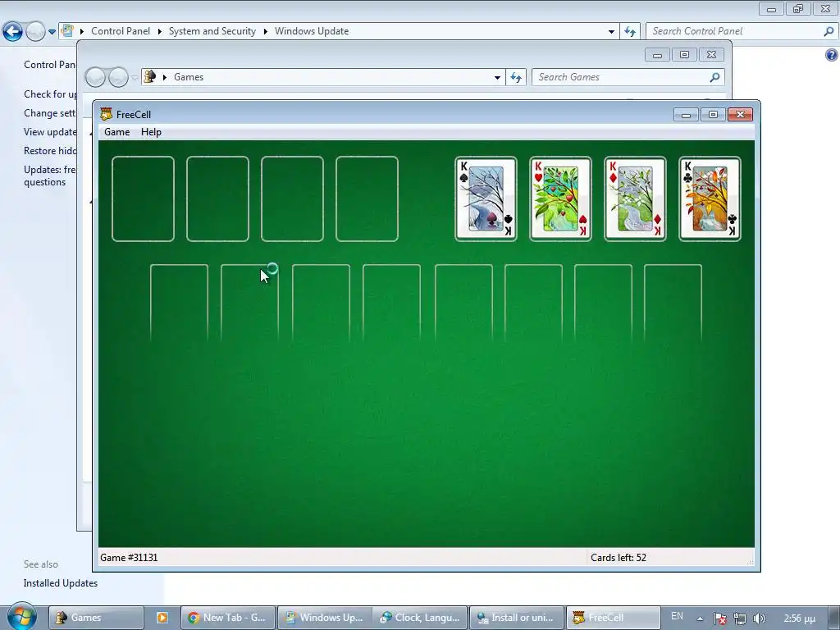The image size is (840, 630).
Task: Expand arrow after Control Panel breadcrumb
Action: pos(160,32)
